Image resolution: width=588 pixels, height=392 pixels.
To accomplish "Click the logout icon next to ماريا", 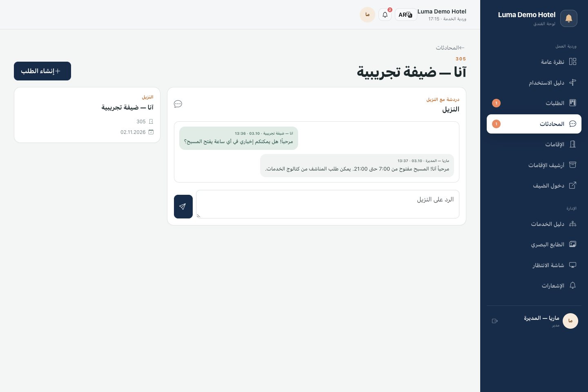I will tap(495, 321).
